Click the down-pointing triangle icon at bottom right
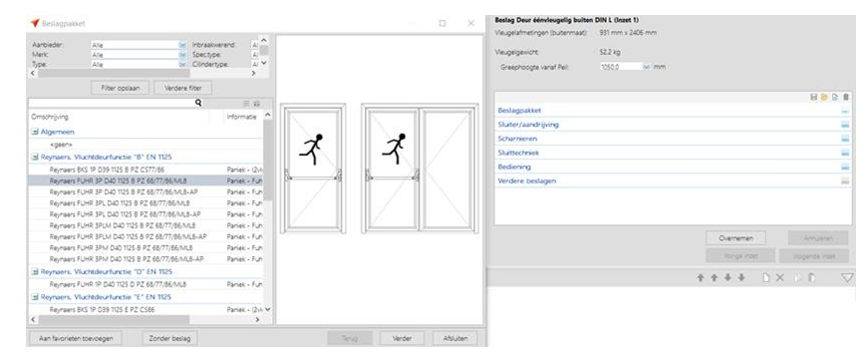 click(x=847, y=278)
